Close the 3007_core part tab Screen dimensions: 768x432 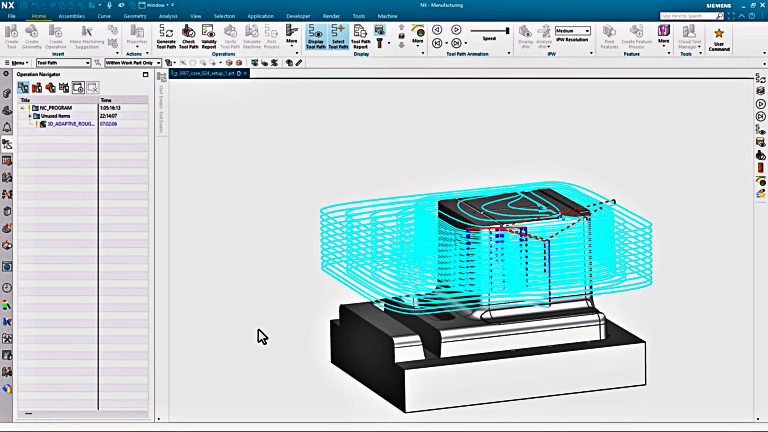[245, 73]
